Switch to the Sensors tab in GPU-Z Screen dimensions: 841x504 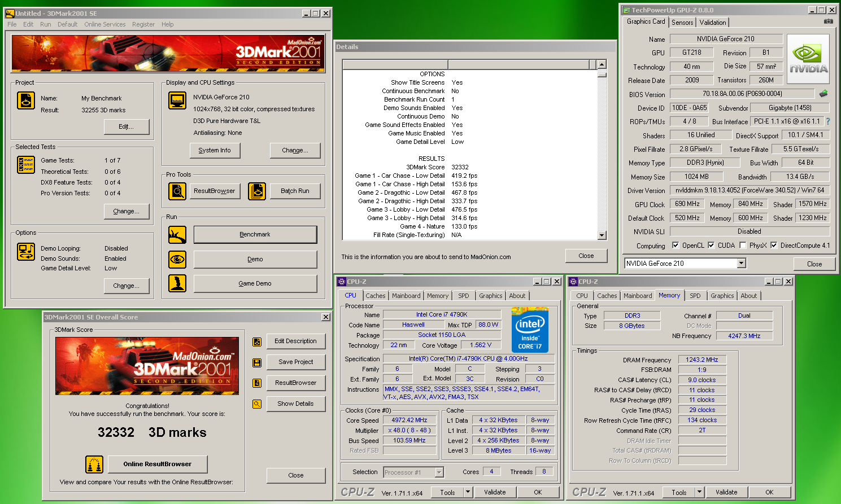(682, 23)
